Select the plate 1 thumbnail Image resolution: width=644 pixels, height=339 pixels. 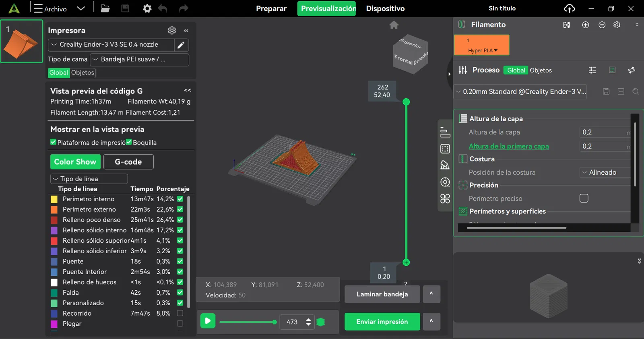[x=22, y=41]
